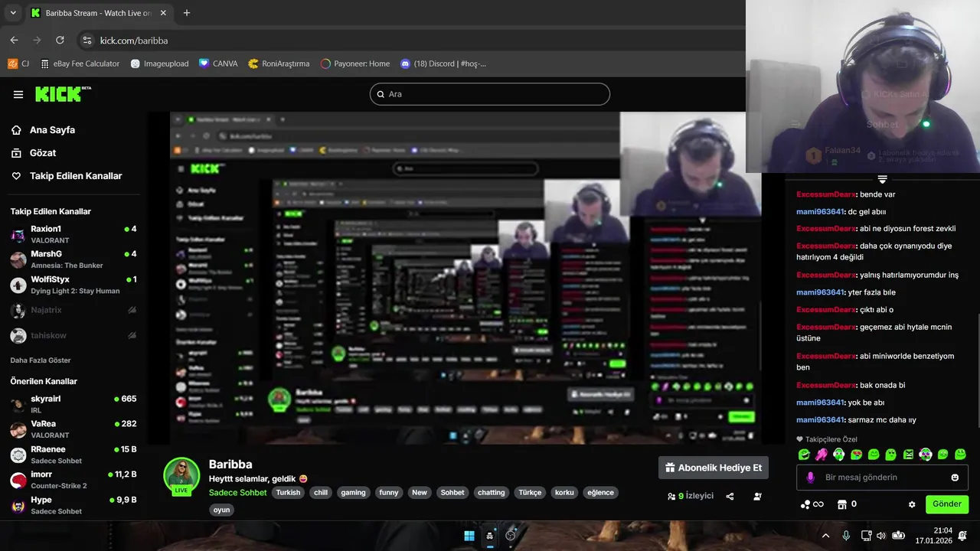Click the 9 İzleyici viewer count

pos(691,496)
